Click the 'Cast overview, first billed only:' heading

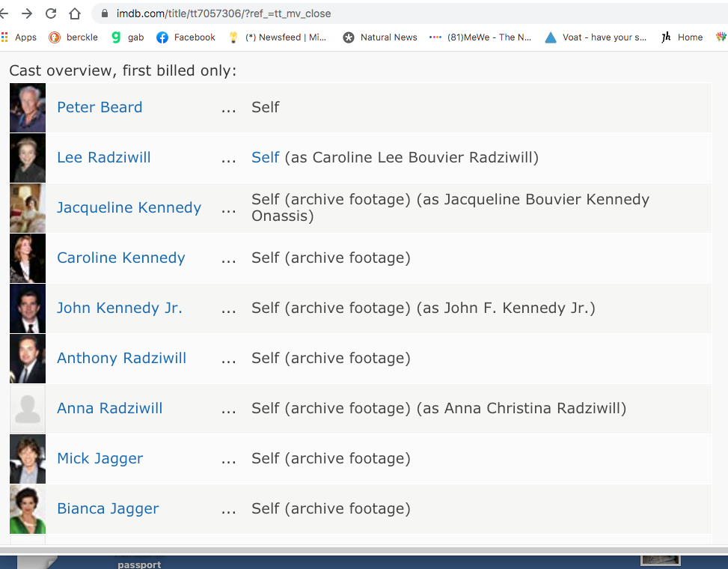point(123,70)
